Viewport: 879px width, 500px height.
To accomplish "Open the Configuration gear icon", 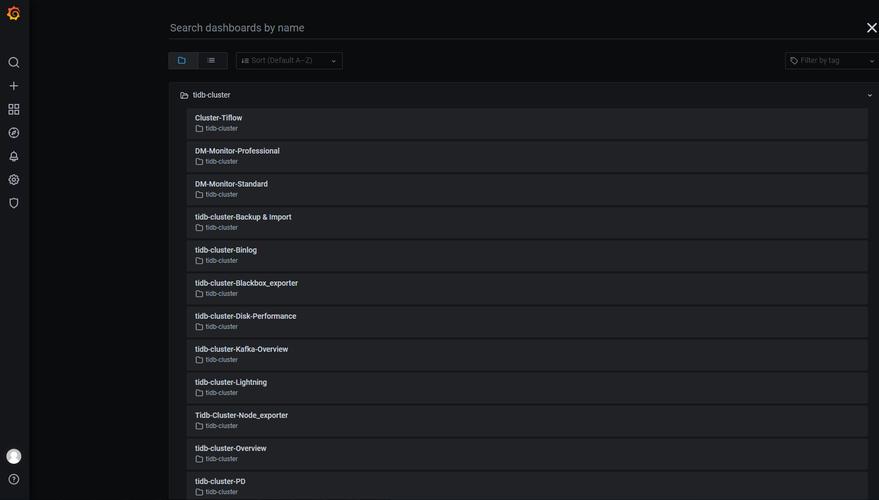I will coord(14,179).
